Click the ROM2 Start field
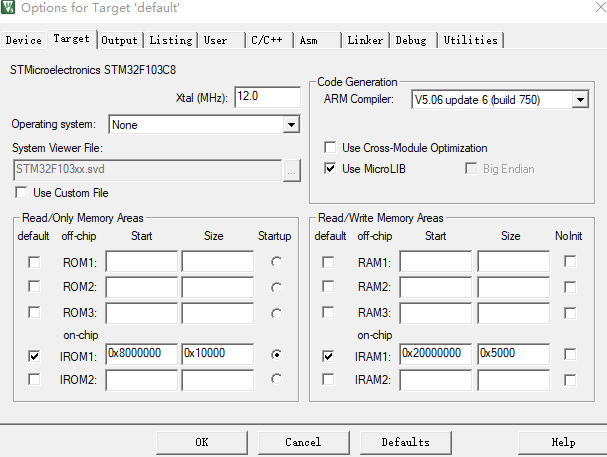607x457 pixels. 141,287
